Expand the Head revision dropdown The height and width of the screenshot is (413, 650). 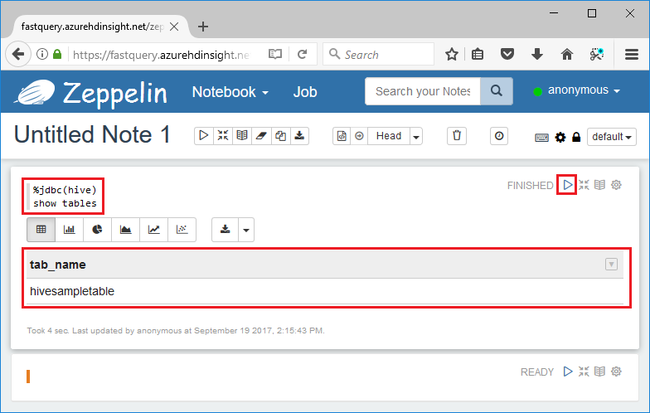pos(416,136)
